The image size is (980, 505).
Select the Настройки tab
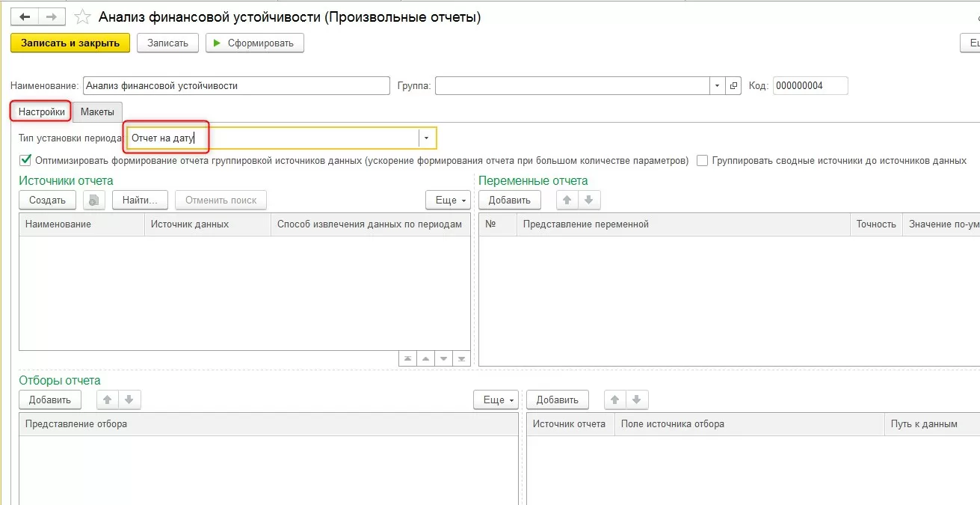42,111
